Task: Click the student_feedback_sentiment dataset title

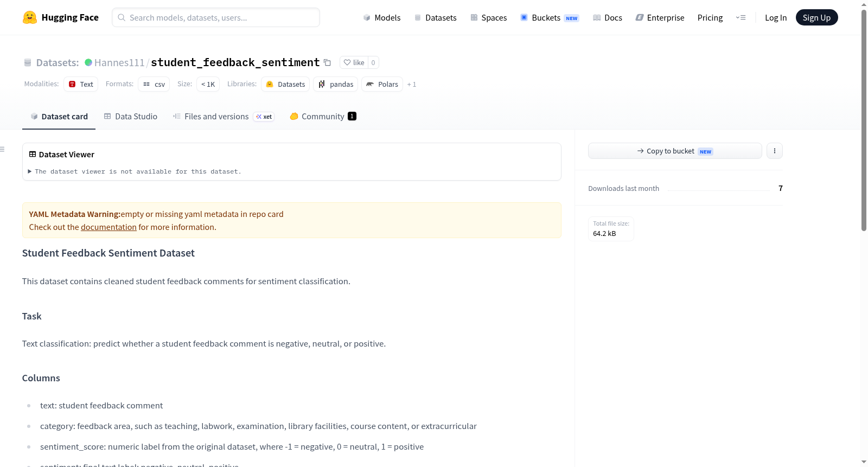Action: [235, 62]
